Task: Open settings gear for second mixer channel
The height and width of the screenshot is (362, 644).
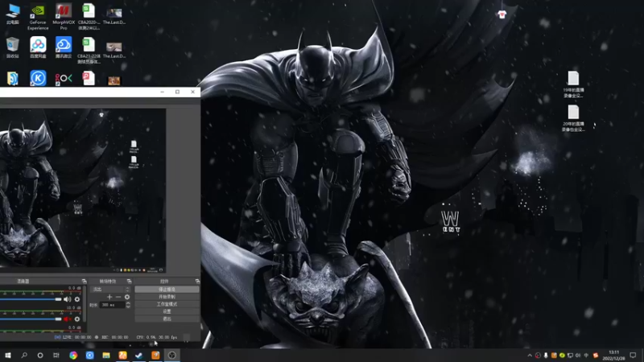Action: (x=77, y=319)
